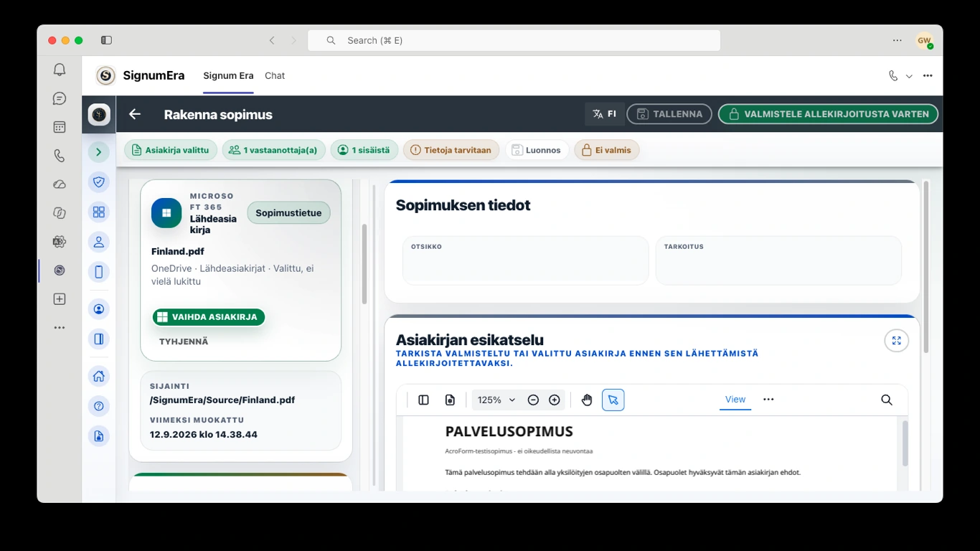Open the call options chevron dropdown
The image size is (980, 551).
[909, 76]
